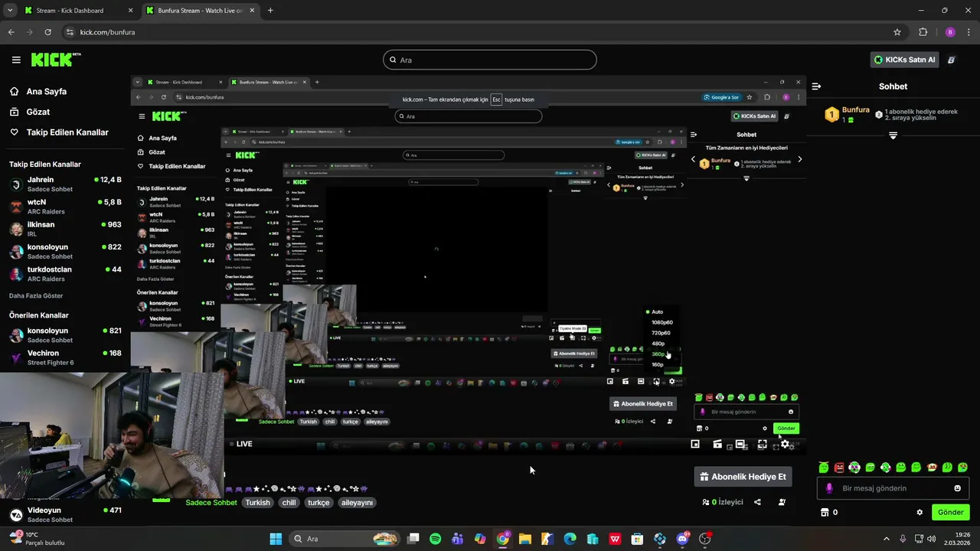Open the KICKs wallet icon beside Satın Al
The height and width of the screenshot is (551, 980).
(951, 60)
